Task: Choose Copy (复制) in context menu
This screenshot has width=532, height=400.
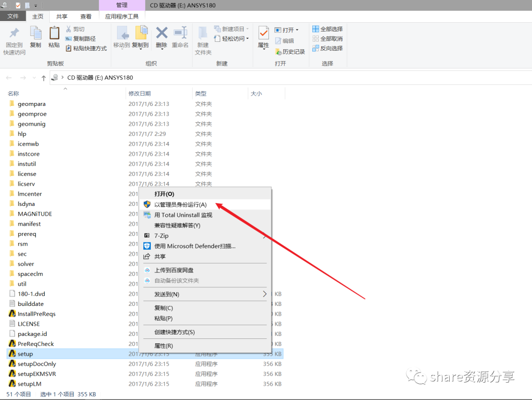Action: point(205,308)
